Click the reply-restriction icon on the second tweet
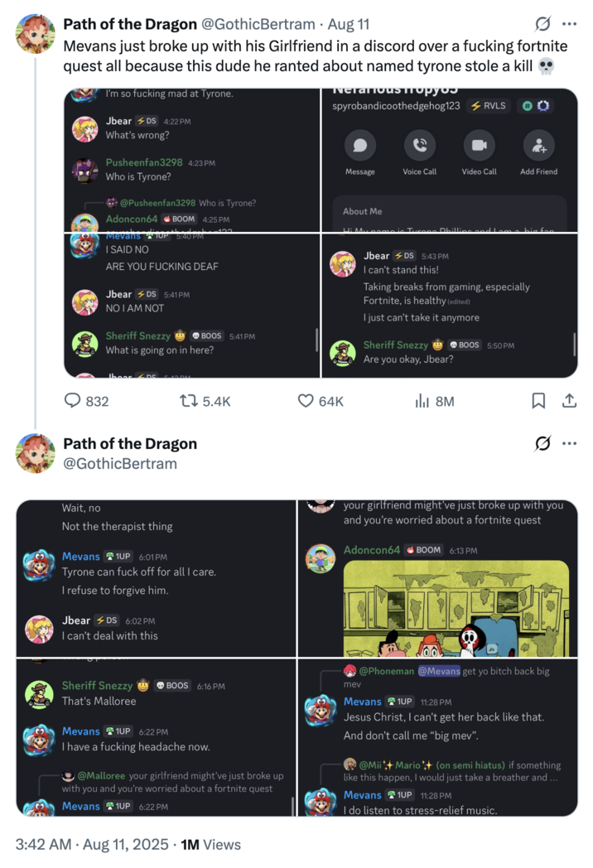The width and height of the screenshot is (593, 868). click(x=542, y=444)
